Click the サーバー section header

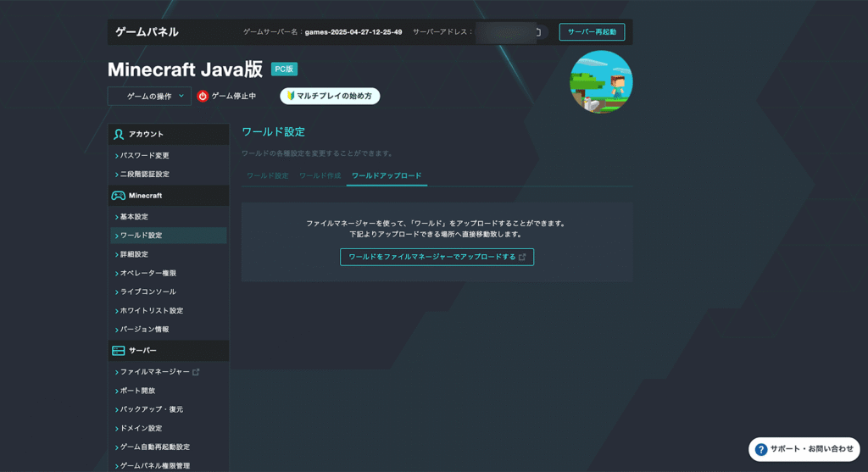pyautogui.click(x=169, y=351)
